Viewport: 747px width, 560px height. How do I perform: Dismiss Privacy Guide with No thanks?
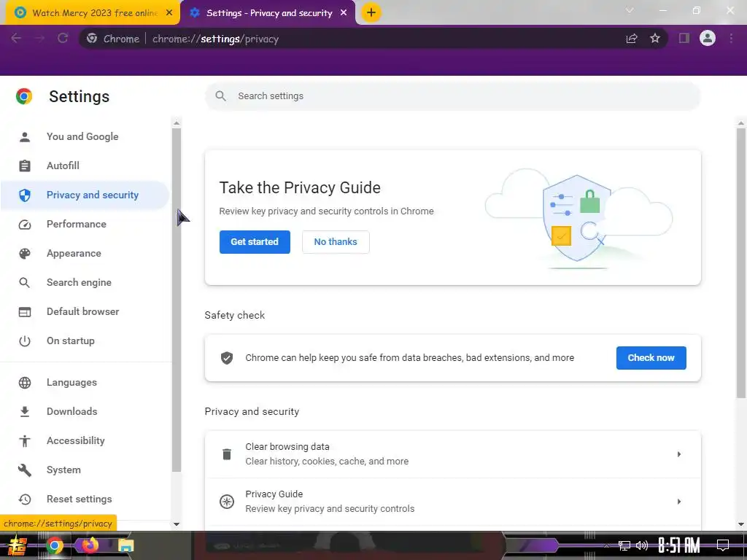point(336,242)
